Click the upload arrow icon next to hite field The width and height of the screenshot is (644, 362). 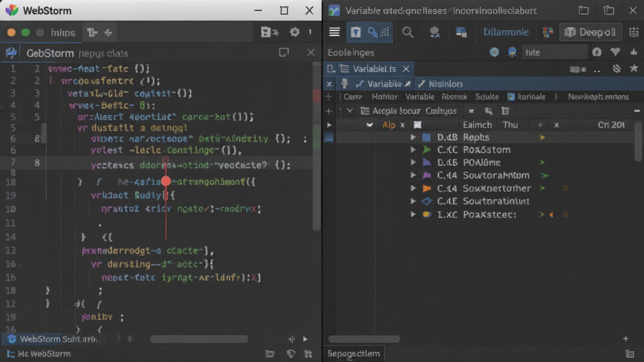tap(597, 52)
